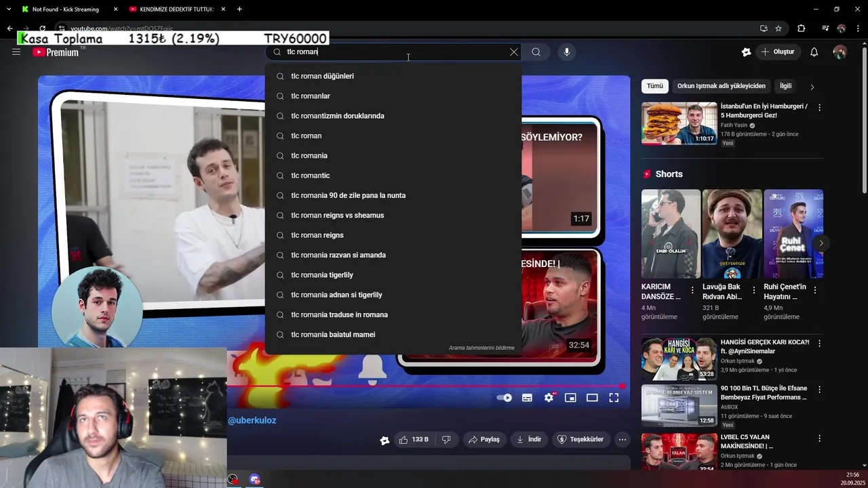Pick the 'tlc roman reigns' suggestion
868x488 pixels.
coord(393,235)
